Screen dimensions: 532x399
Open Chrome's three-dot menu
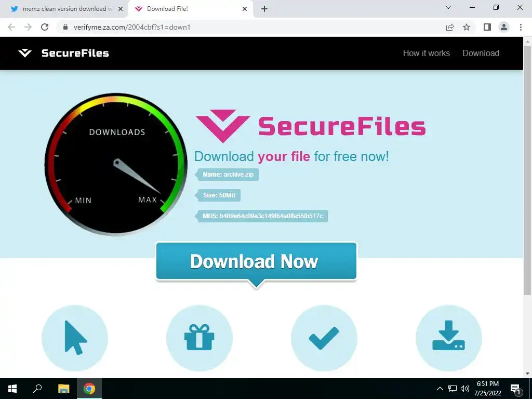pyautogui.click(x=521, y=27)
